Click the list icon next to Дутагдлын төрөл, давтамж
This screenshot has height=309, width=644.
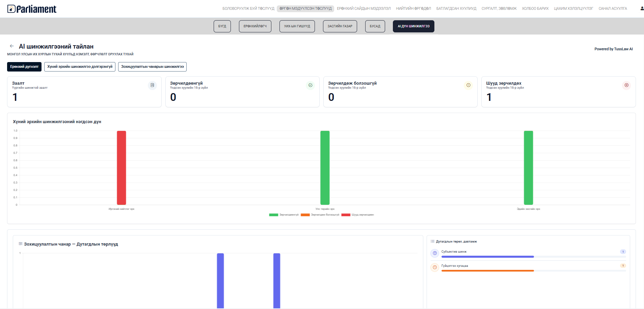click(432, 241)
